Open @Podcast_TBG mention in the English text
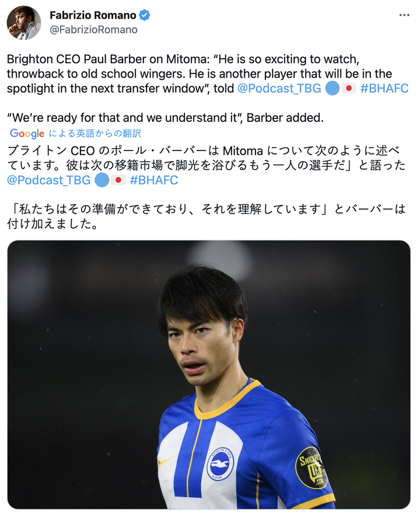The height and width of the screenshot is (513, 420). click(279, 88)
